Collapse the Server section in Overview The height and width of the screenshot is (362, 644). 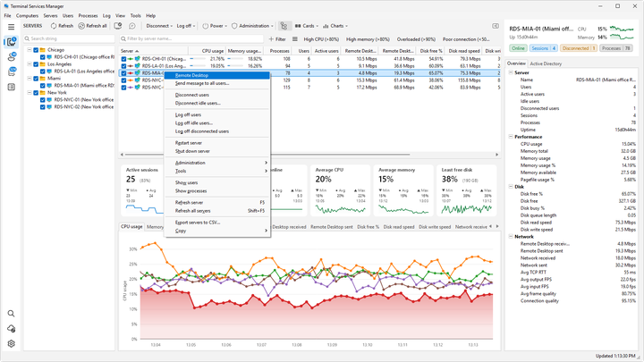[511, 72]
